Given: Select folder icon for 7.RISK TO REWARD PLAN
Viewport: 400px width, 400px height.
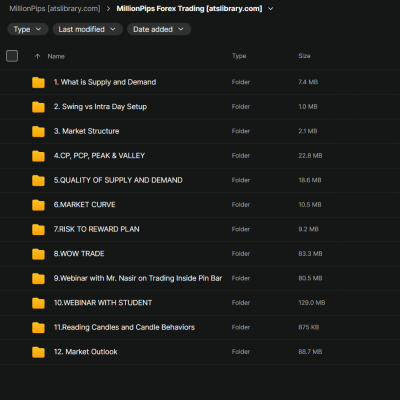Looking at the screenshot, I should click(38, 229).
